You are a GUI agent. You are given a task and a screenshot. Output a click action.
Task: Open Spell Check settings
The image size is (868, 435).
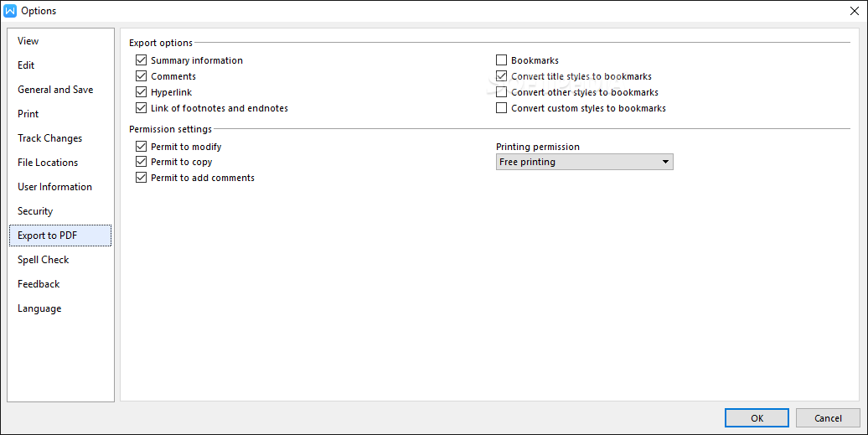point(59,260)
